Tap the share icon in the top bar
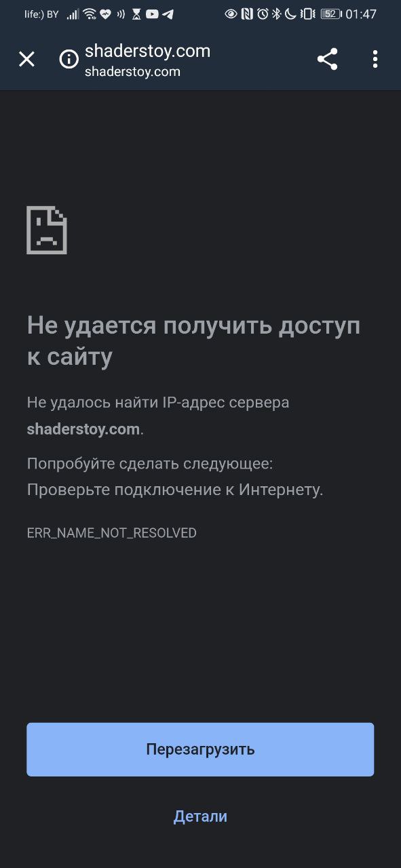401x868 pixels. 327,60
